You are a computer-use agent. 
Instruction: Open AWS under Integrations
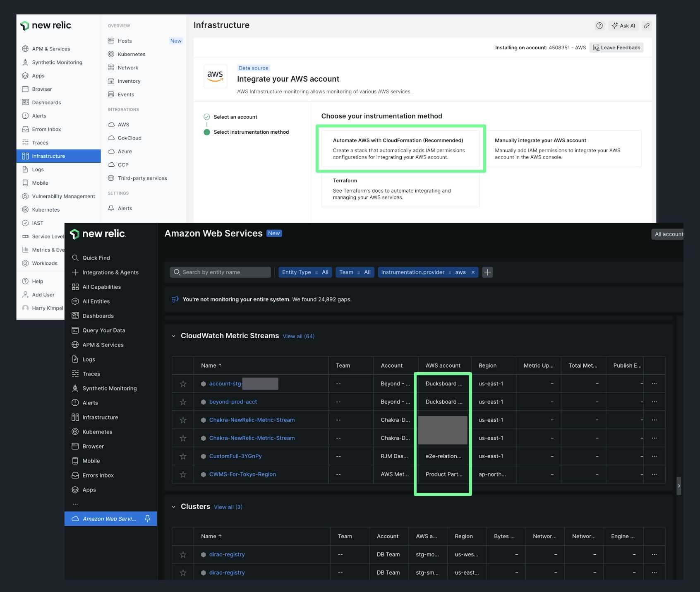coord(123,124)
